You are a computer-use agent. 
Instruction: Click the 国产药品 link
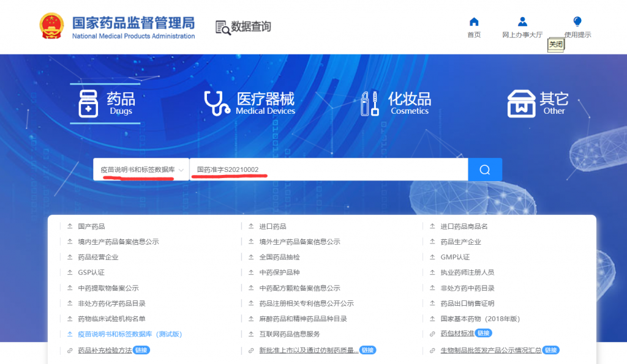click(91, 226)
